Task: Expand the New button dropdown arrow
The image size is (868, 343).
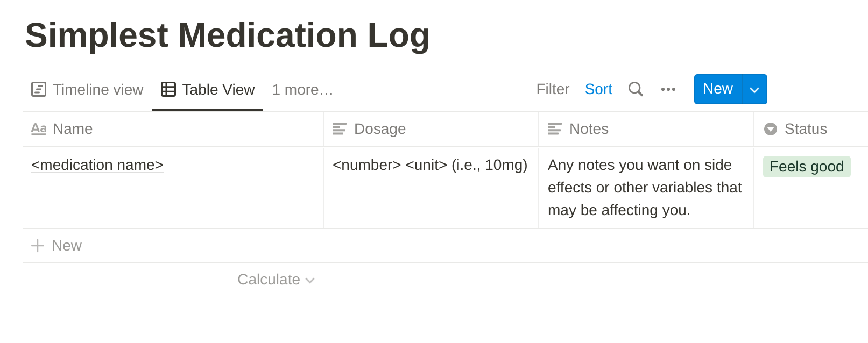Action: 754,89
